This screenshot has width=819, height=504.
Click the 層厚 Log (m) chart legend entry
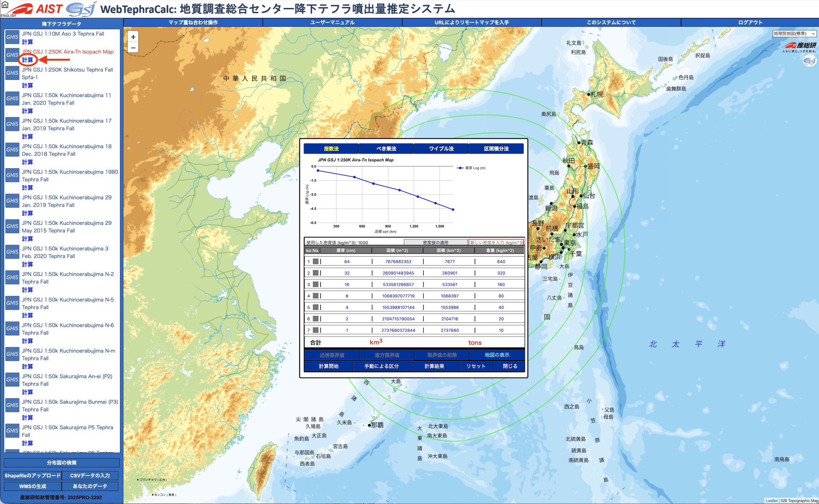click(471, 168)
